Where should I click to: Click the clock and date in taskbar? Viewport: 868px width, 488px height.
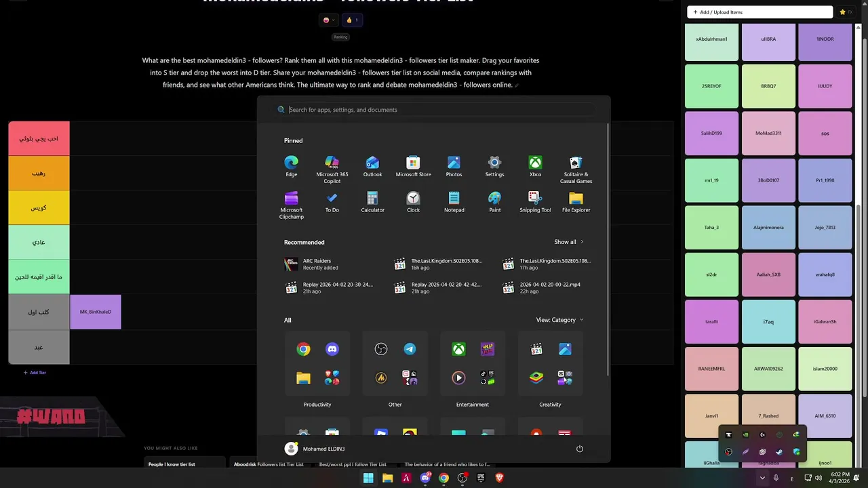click(x=840, y=478)
